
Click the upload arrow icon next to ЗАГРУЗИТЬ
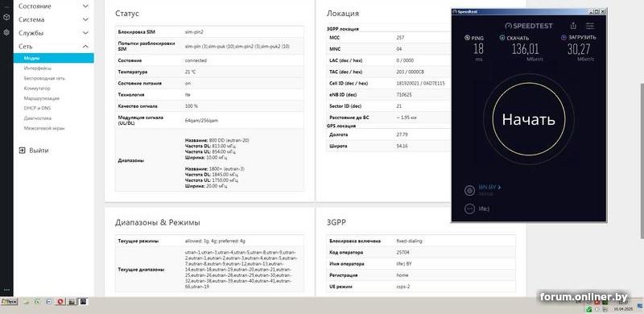(x=563, y=37)
